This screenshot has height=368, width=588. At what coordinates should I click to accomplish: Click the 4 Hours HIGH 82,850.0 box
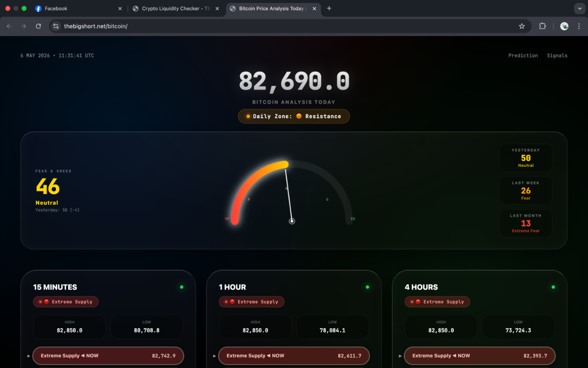click(441, 327)
